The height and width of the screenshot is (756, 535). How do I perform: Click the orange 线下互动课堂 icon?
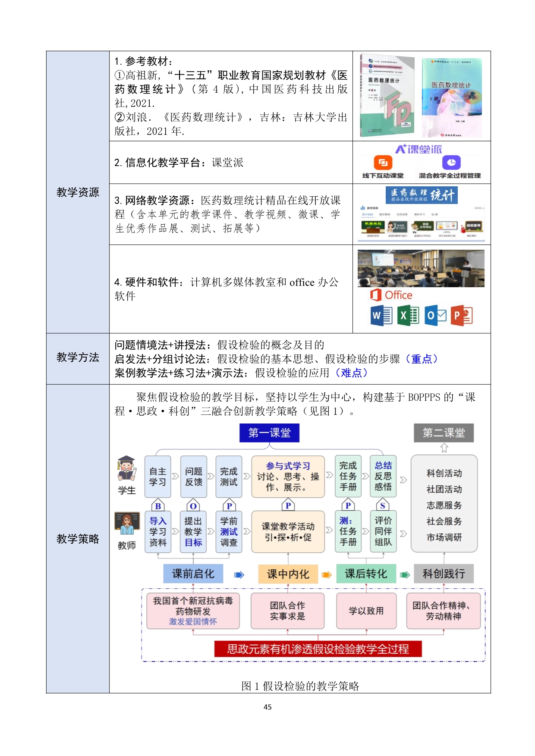pyautogui.click(x=383, y=163)
